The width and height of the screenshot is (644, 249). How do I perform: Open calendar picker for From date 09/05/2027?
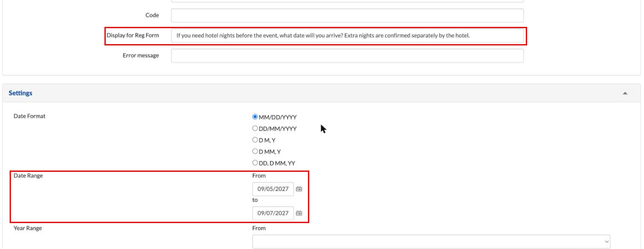[299, 189]
